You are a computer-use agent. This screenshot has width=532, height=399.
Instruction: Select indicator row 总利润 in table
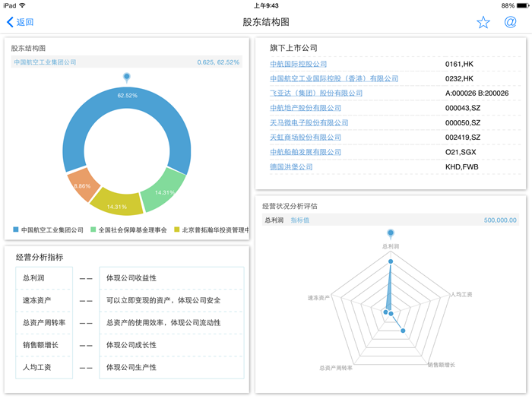(44, 278)
